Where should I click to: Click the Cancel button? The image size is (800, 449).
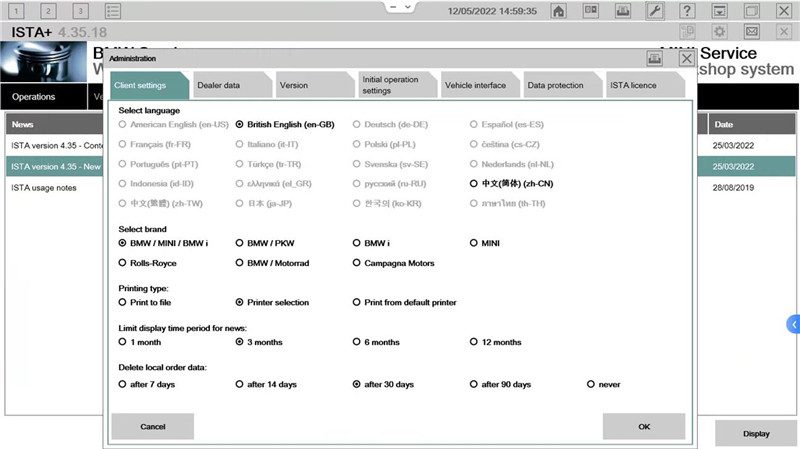click(153, 427)
